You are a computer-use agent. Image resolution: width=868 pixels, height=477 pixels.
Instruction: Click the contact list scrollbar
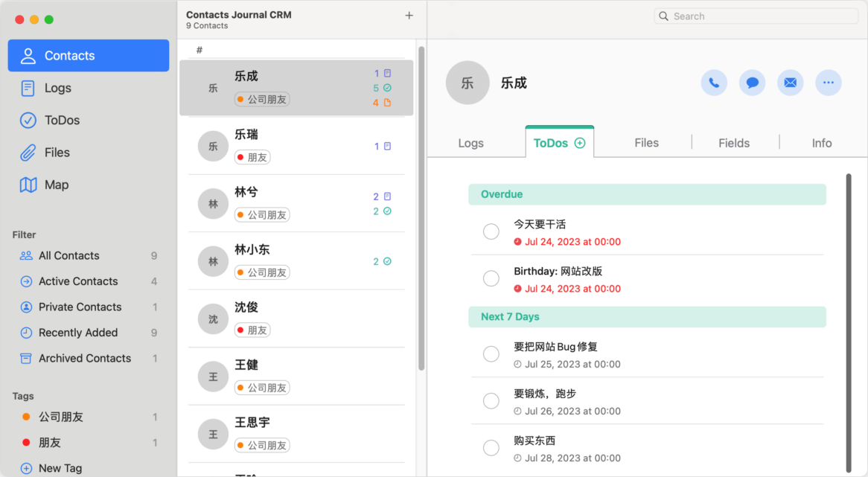click(421, 208)
